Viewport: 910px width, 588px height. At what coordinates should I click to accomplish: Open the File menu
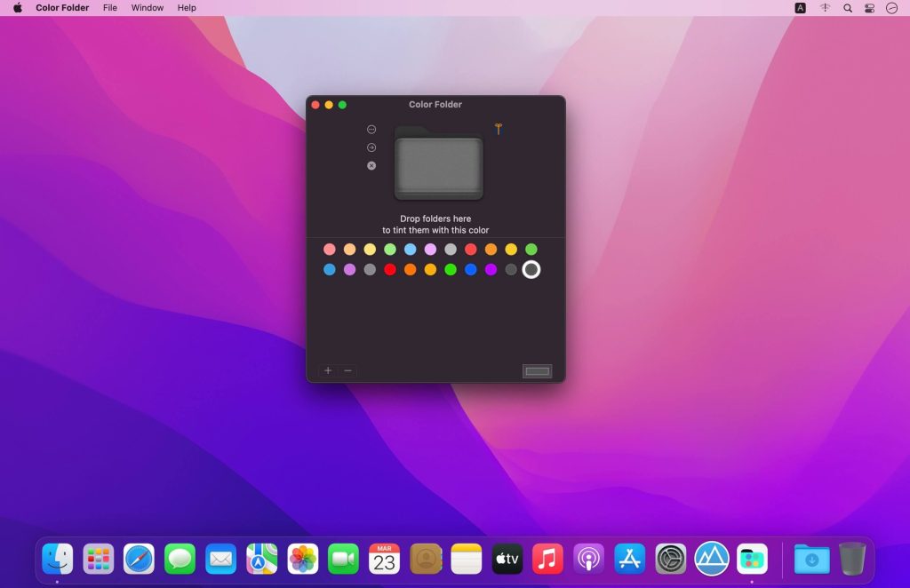(x=109, y=7)
